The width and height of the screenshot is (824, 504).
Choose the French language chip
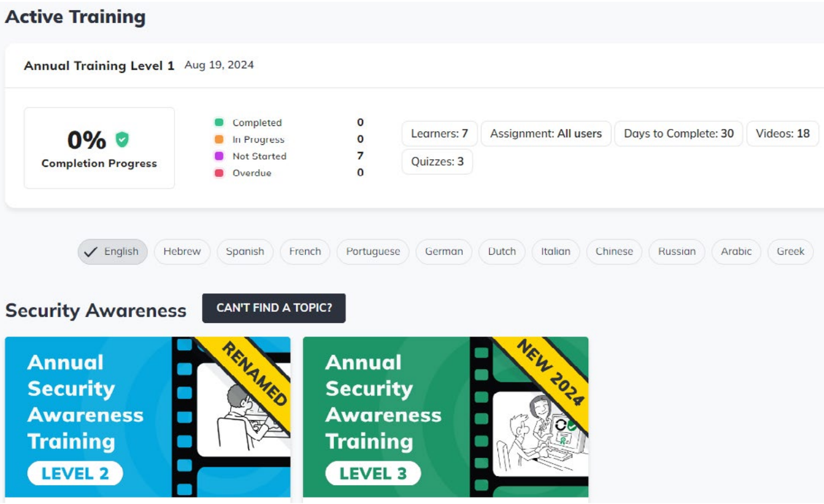pos(305,251)
